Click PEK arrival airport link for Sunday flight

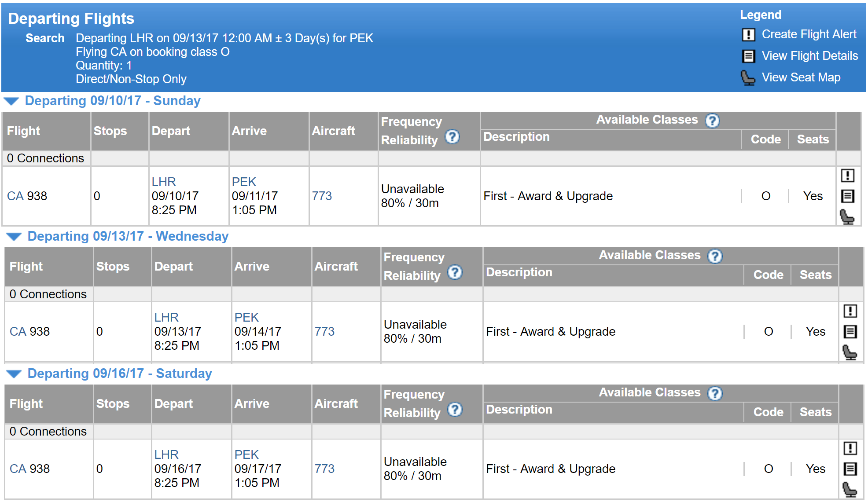pos(244,182)
